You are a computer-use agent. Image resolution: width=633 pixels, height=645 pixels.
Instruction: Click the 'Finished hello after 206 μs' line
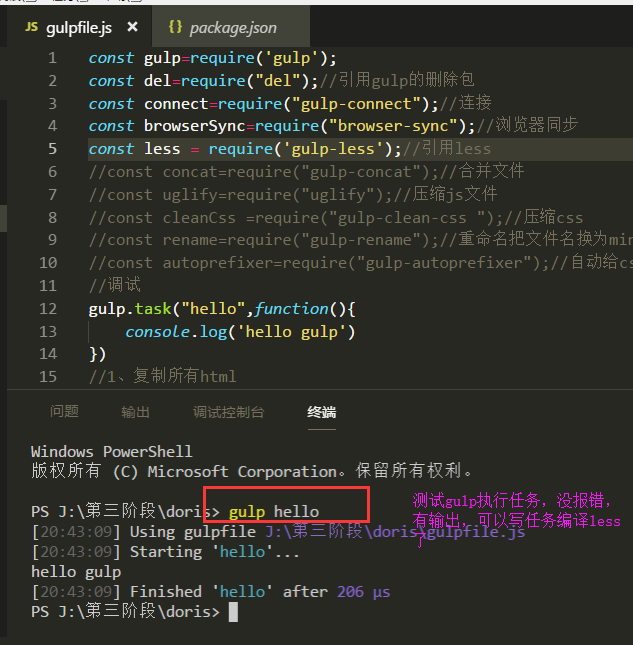tap(211, 592)
